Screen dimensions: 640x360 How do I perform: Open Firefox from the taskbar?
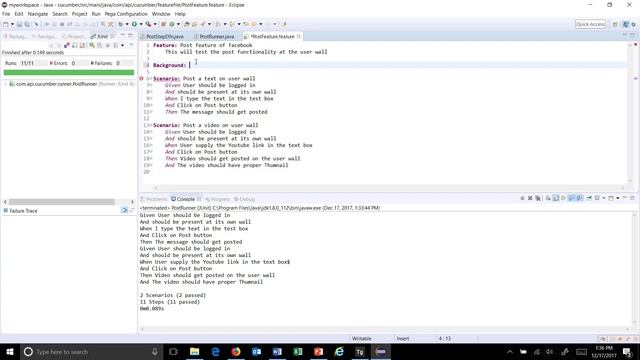[236, 351]
